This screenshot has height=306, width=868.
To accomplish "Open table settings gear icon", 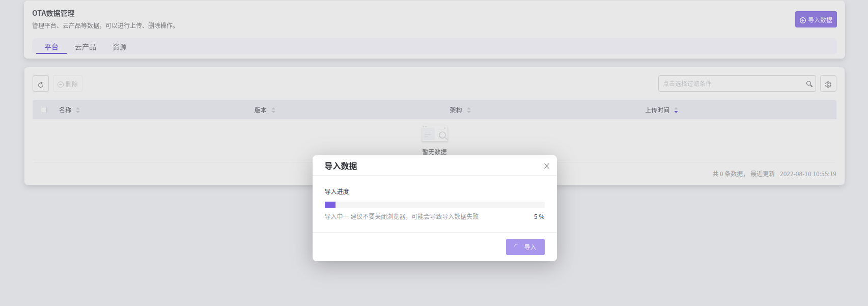I will (828, 84).
